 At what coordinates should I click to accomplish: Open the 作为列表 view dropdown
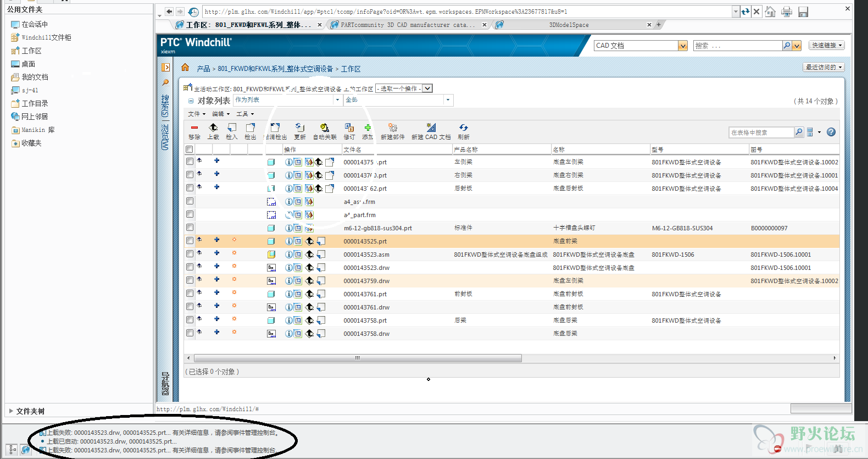pos(288,100)
